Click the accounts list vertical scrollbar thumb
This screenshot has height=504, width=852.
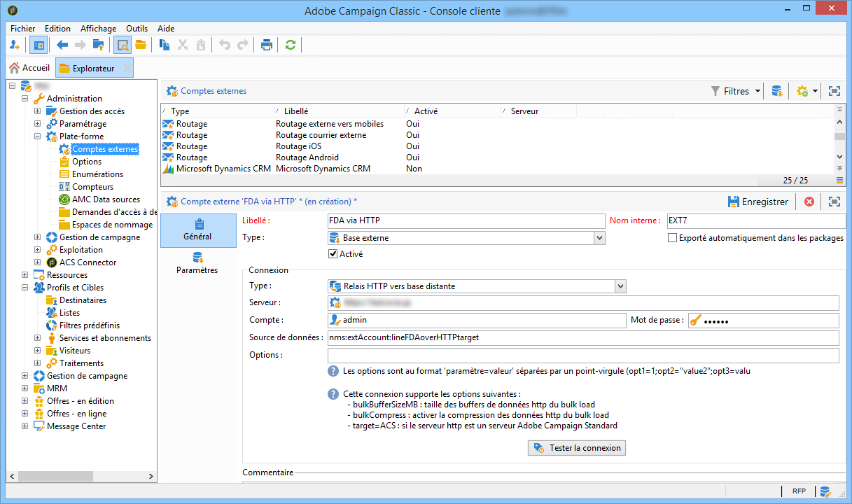coord(840,136)
